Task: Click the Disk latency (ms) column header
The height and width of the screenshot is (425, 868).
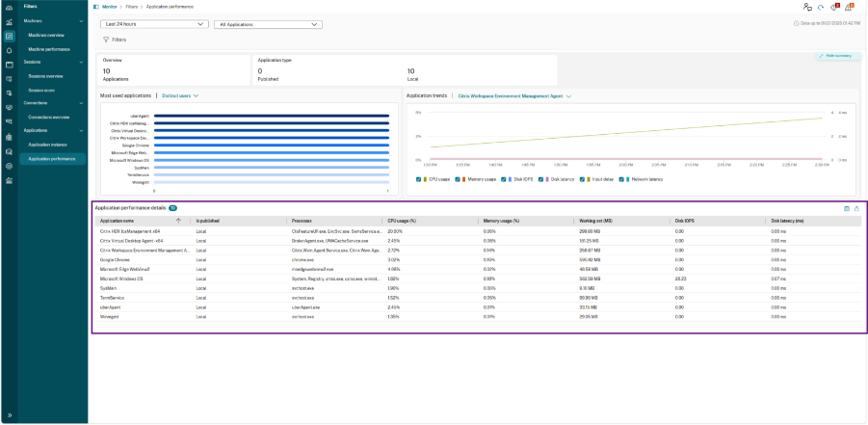Action: [x=787, y=221]
